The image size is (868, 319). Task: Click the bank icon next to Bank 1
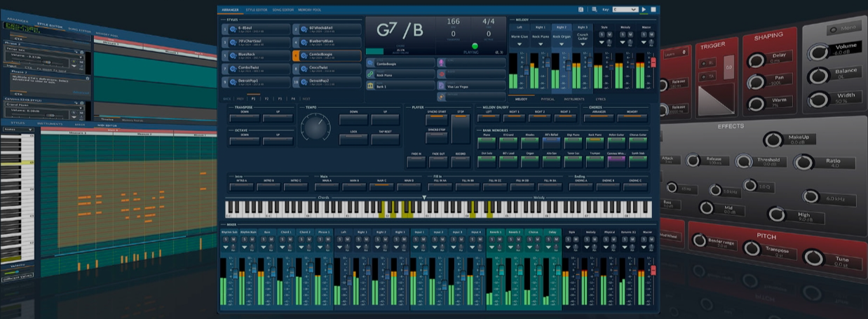click(x=370, y=86)
